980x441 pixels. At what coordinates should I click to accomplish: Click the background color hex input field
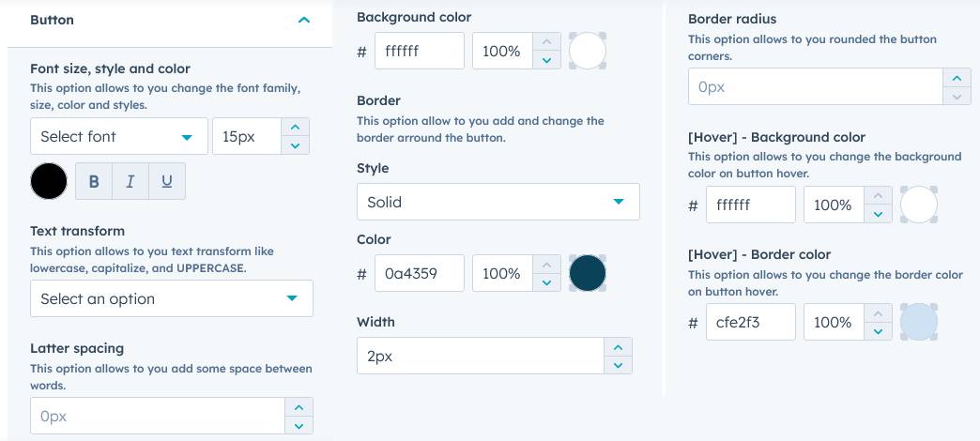(x=419, y=51)
